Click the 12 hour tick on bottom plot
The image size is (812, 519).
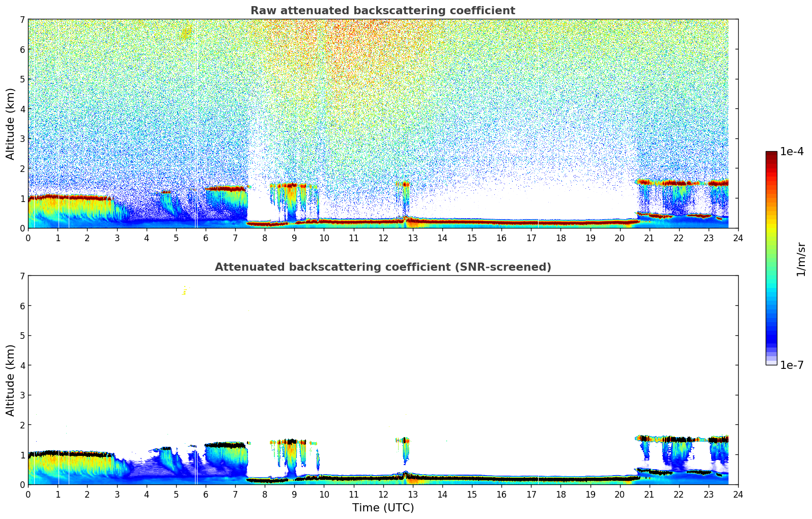click(383, 494)
